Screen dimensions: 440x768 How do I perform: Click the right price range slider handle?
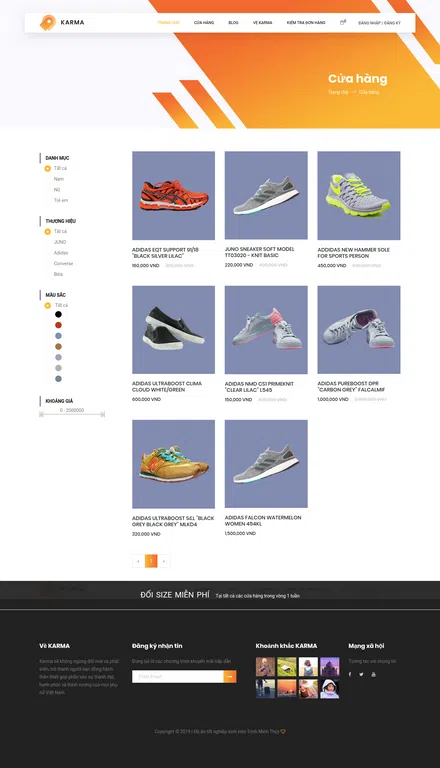(x=102, y=414)
